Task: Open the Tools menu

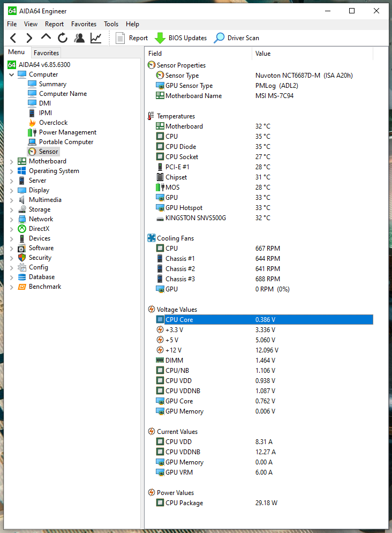Action: point(111,24)
